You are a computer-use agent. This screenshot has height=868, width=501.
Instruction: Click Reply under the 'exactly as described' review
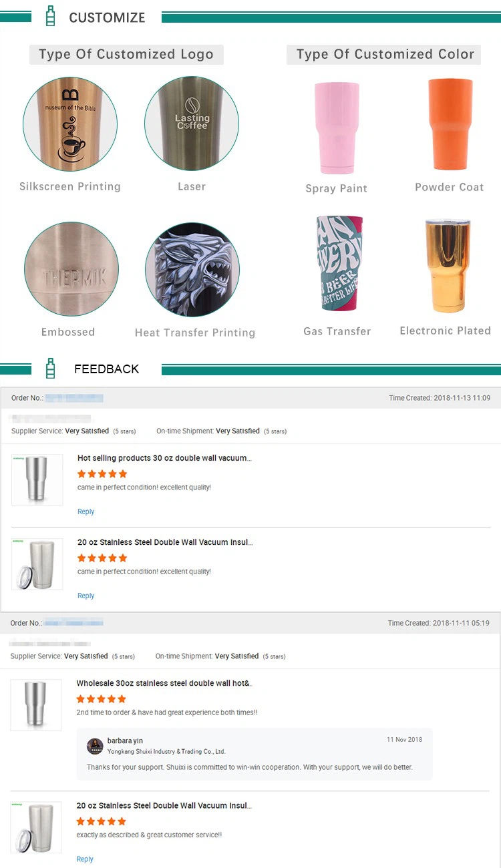[85, 859]
